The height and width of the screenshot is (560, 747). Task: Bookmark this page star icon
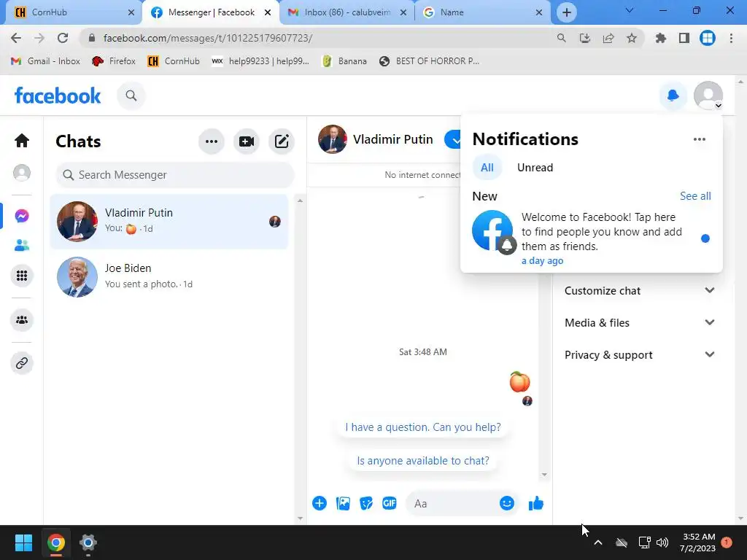coord(631,38)
